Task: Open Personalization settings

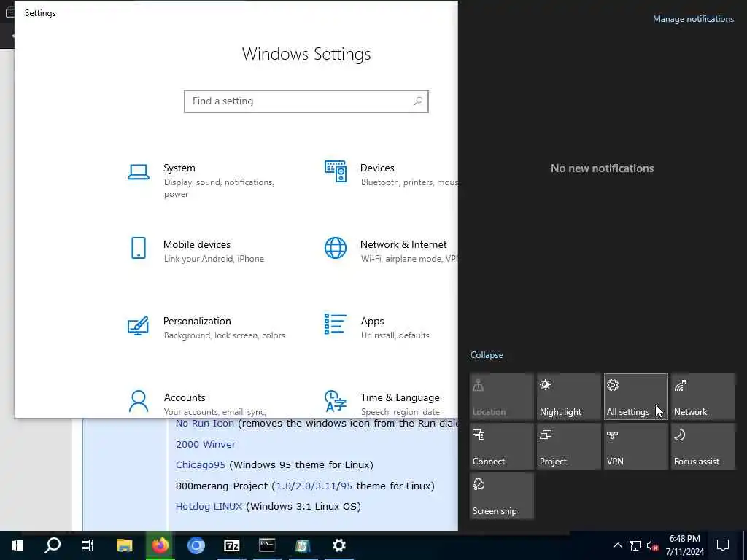Action: tap(205, 327)
